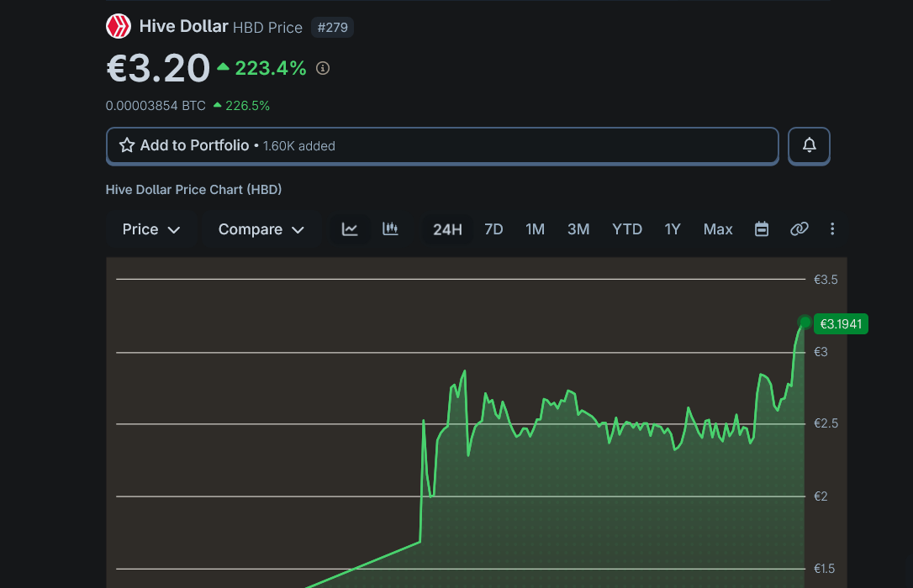Switch to candlestick chart view
913x588 pixels.
pyautogui.click(x=390, y=229)
